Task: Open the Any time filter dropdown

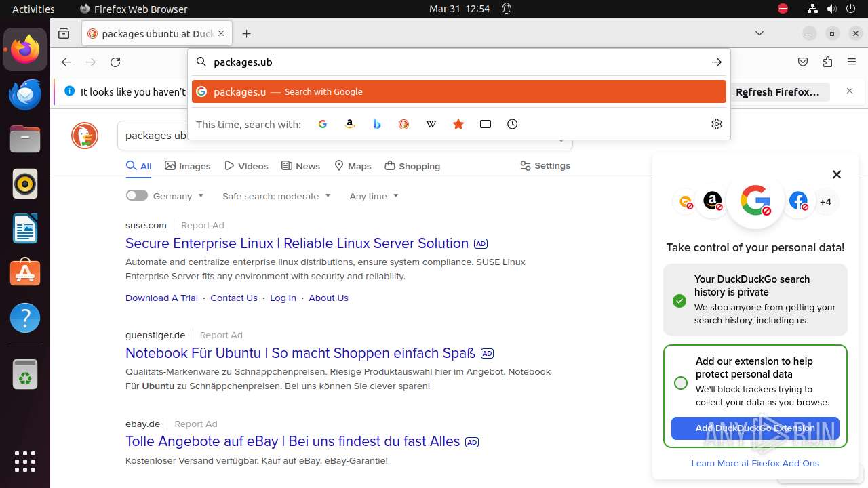Action: (374, 196)
